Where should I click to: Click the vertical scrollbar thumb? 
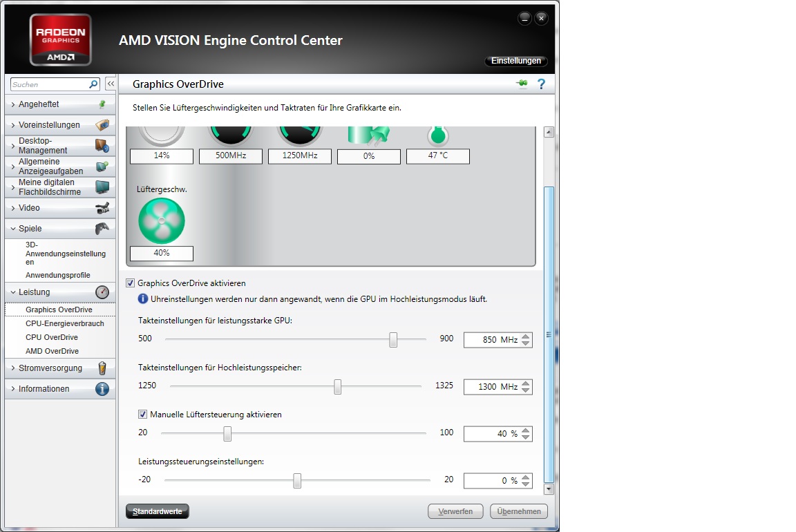(548, 334)
